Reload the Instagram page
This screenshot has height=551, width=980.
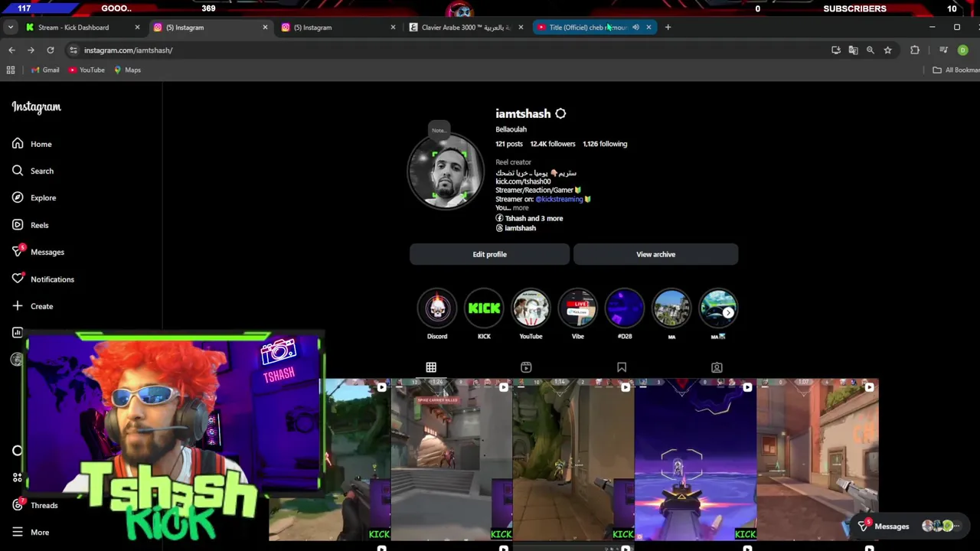pyautogui.click(x=51, y=50)
